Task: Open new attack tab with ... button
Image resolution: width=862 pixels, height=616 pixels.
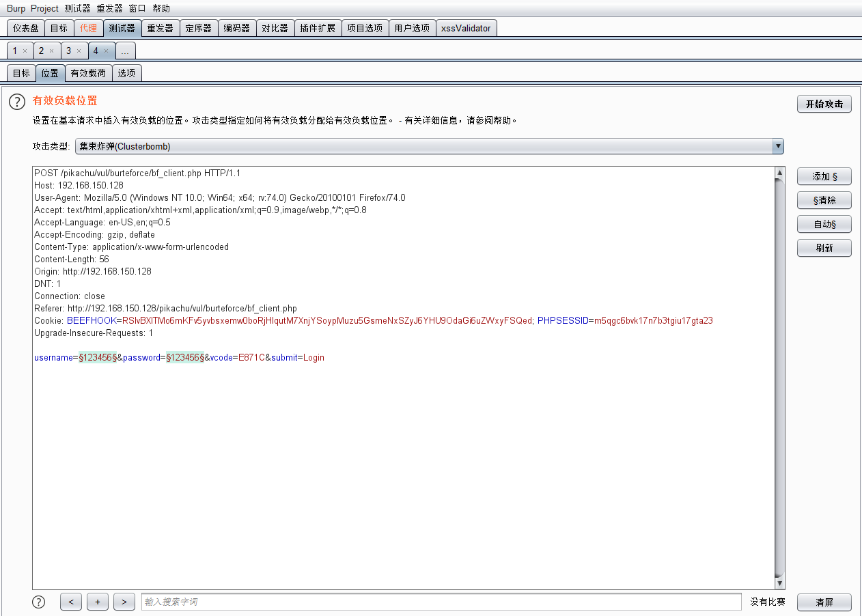Action: (125, 51)
